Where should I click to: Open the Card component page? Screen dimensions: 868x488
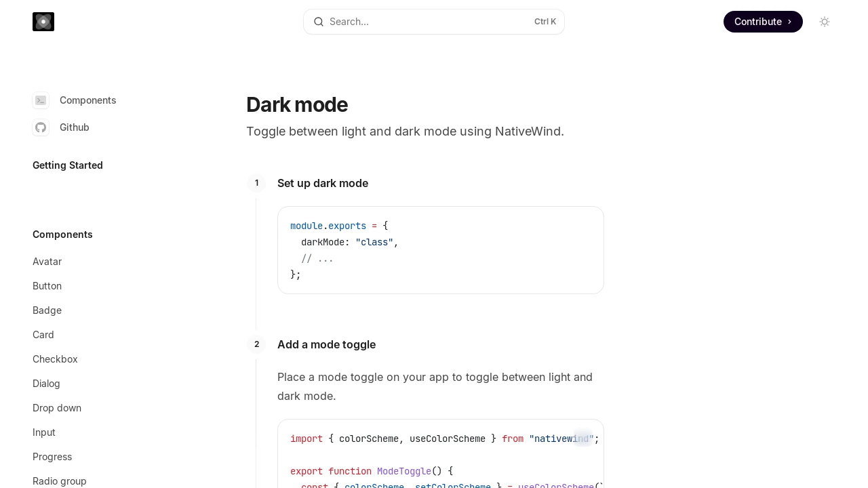43,335
